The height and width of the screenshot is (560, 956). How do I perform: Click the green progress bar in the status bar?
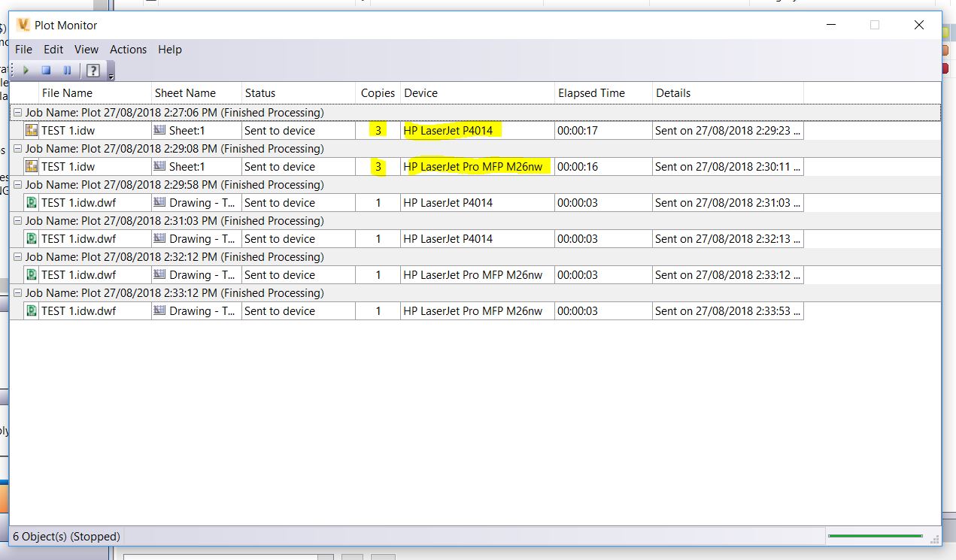875,536
